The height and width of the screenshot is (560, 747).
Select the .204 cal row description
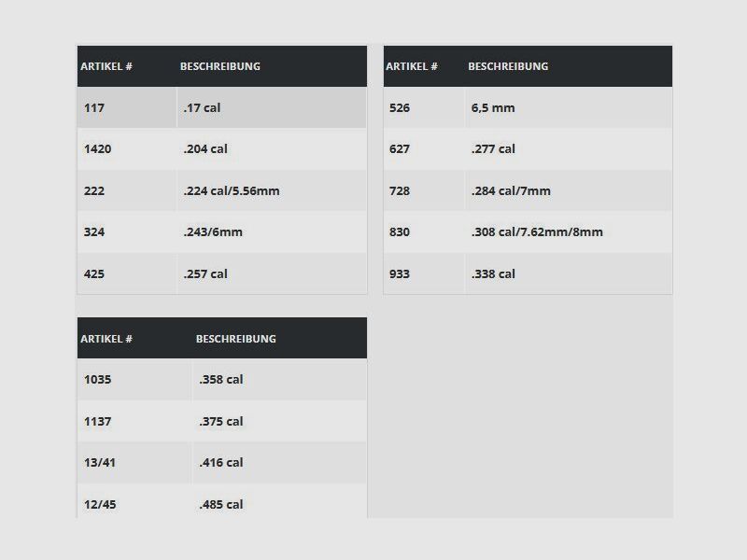click(272, 149)
